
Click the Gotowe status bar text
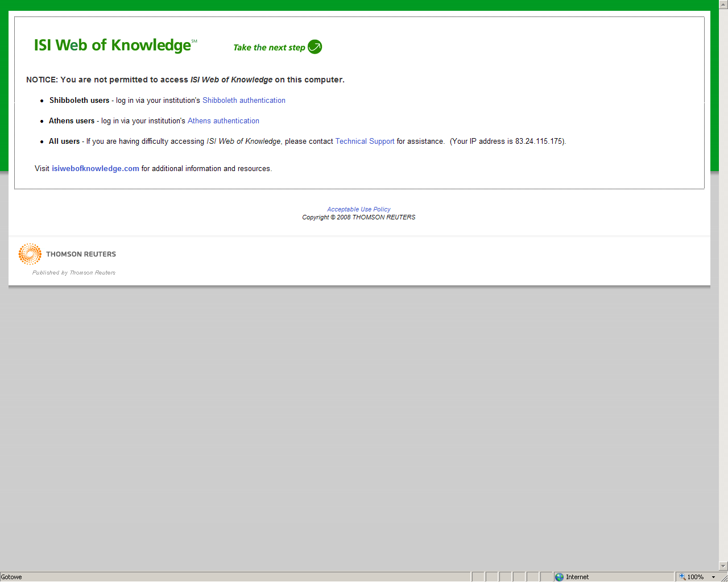click(11, 577)
